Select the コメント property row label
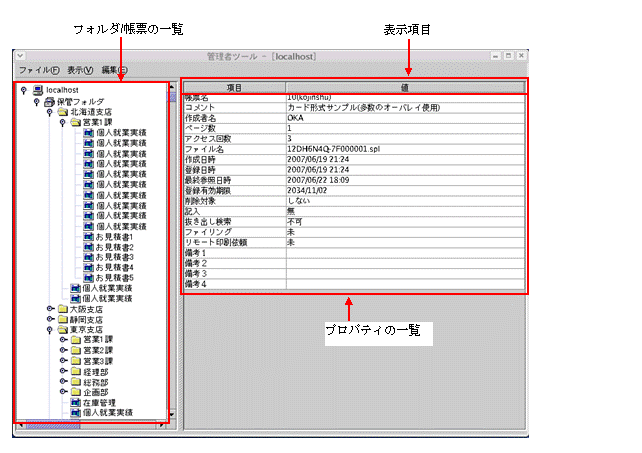 click(x=199, y=108)
